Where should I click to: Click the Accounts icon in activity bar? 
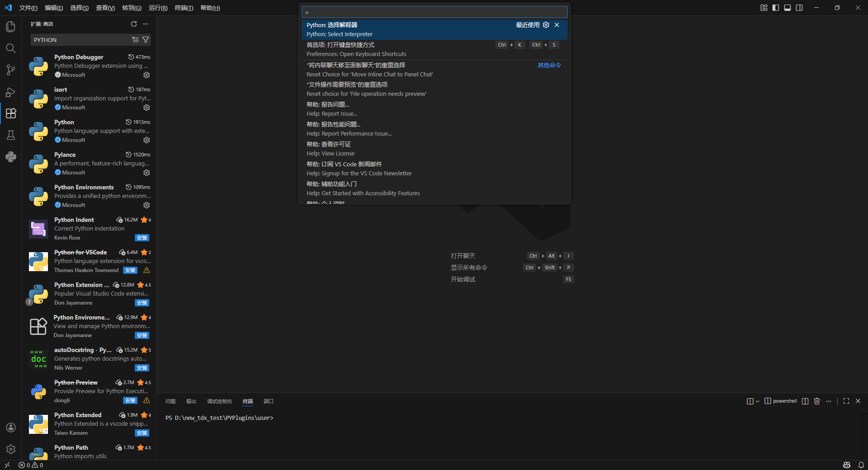coord(11,428)
